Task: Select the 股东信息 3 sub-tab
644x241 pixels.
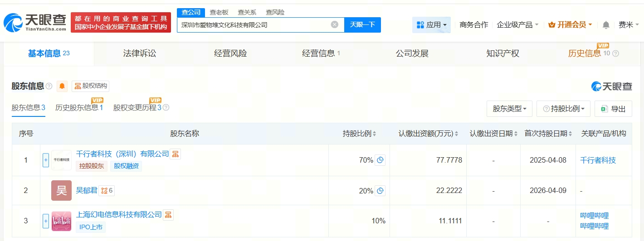Action: click(x=28, y=108)
